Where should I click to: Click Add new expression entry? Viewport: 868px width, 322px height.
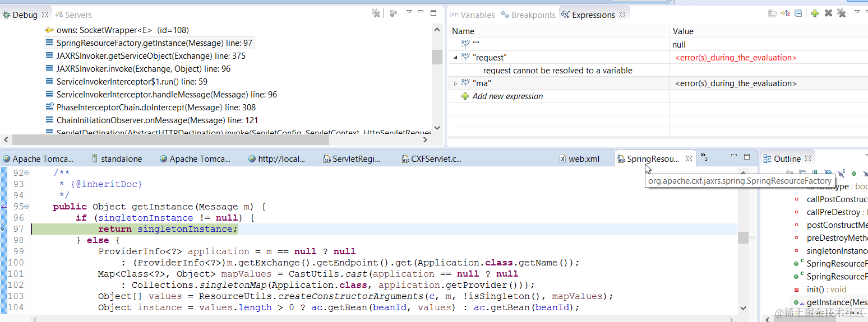click(507, 96)
